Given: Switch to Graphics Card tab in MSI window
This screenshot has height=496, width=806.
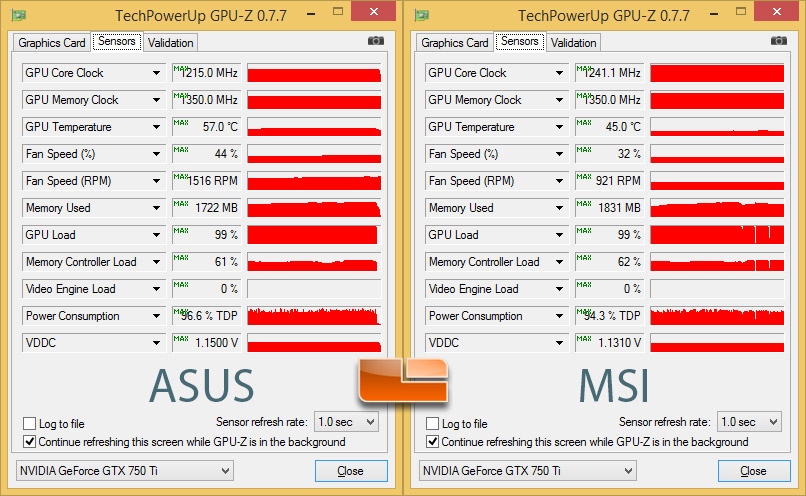Looking at the screenshot, I should coord(455,43).
